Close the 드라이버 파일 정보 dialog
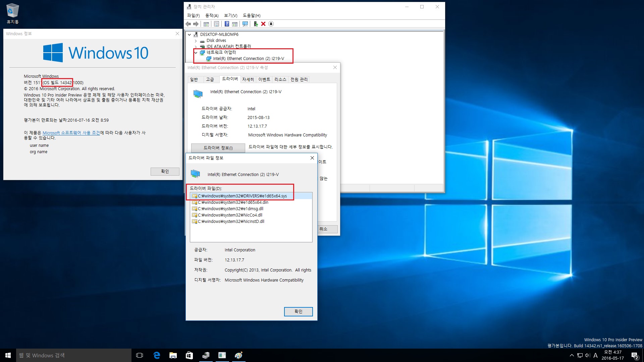This screenshot has height=362, width=644. 312,158
